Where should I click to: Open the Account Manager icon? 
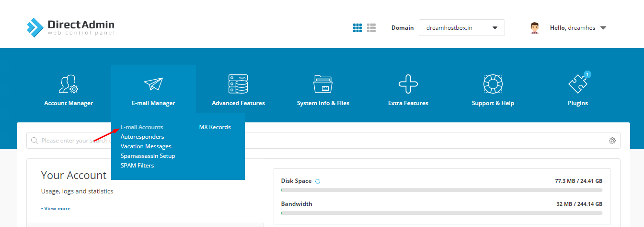[69, 84]
